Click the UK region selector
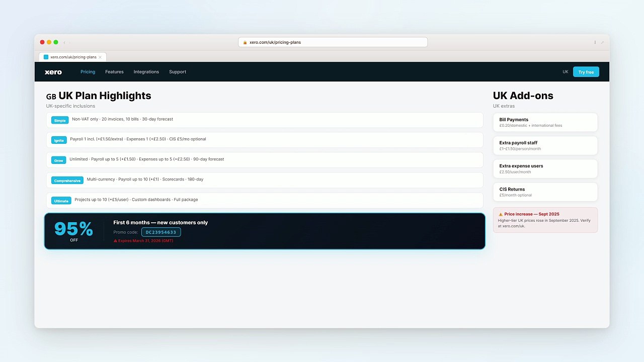Image resolution: width=644 pixels, height=362 pixels. coord(566,72)
